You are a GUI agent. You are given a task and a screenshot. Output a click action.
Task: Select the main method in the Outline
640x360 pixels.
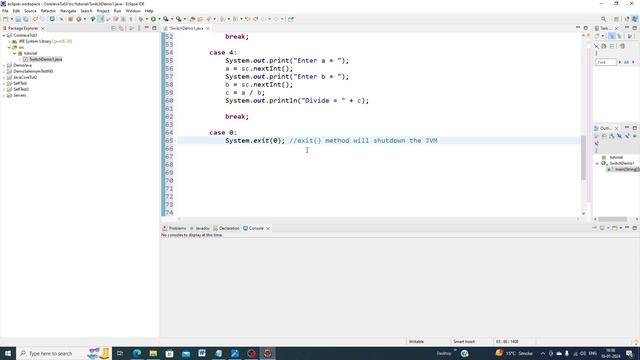623,169
